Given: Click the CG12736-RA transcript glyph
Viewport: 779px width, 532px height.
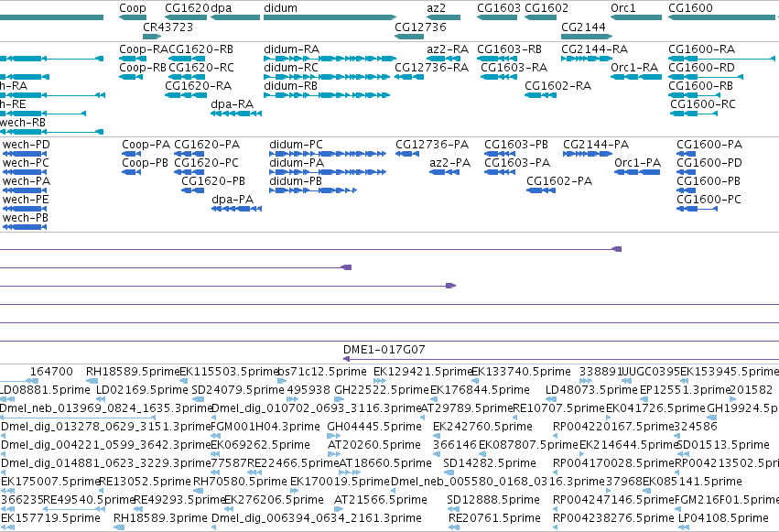Looking at the screenshot, I should [409, 77].
